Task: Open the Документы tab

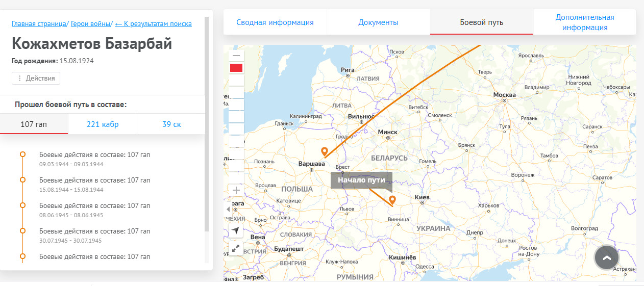Action: click(x=378, y=22)
